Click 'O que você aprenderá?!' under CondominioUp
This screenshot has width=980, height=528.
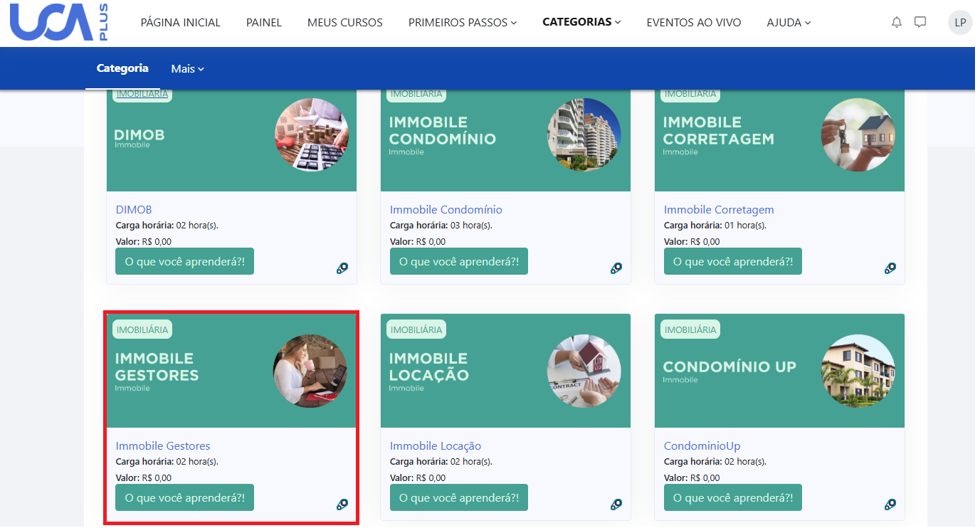click(x=733, y=497)
